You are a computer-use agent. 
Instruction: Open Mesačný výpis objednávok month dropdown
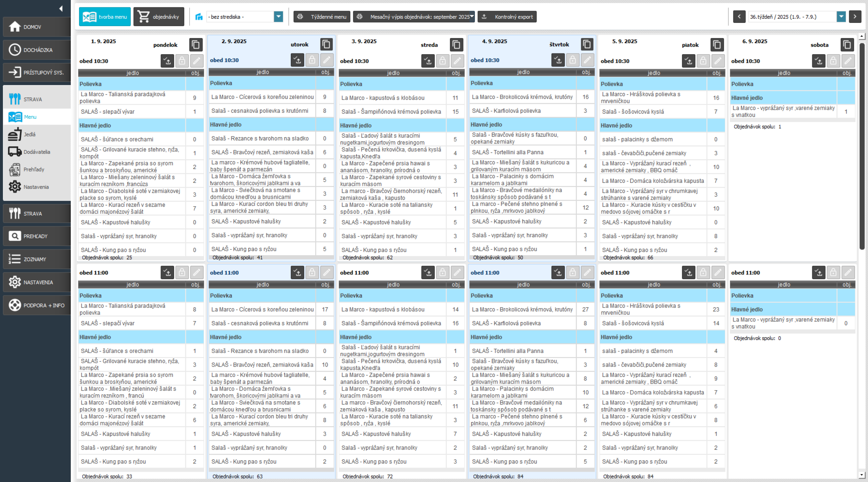(x=471, y=17)
